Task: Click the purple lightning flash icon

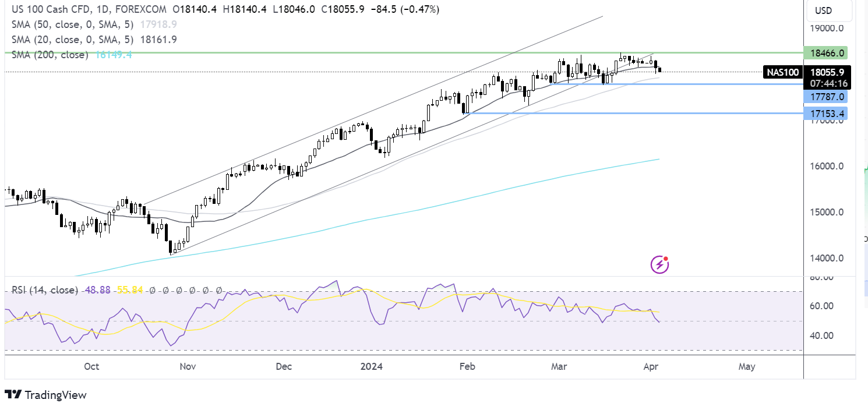Action: click(659, 265)
